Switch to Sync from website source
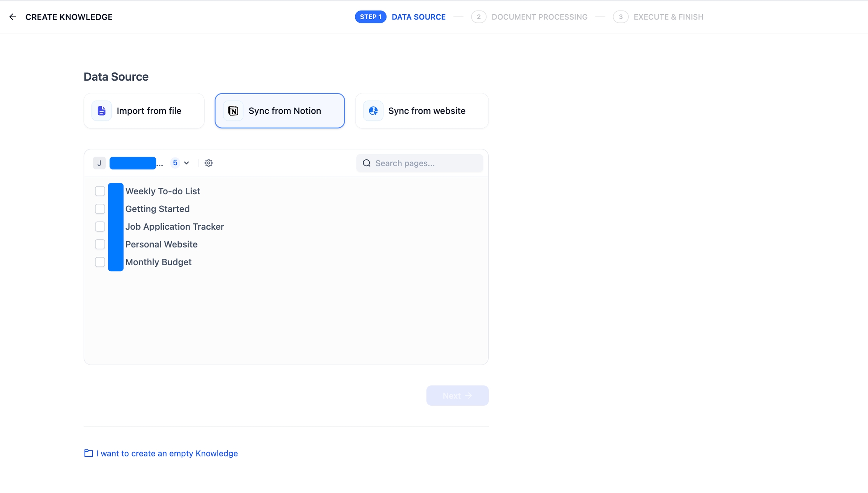Screen dimensions: 868x493 (x=422, y=111)
